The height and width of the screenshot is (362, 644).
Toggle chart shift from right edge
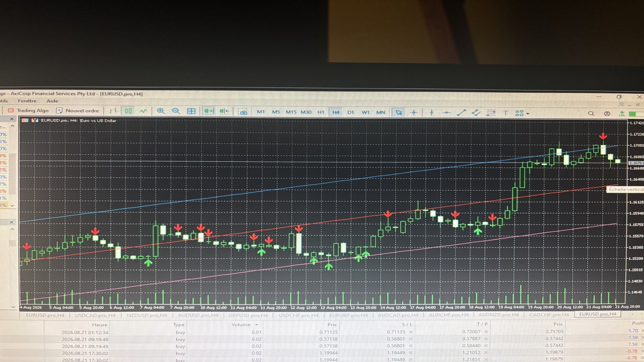(224, 111)
